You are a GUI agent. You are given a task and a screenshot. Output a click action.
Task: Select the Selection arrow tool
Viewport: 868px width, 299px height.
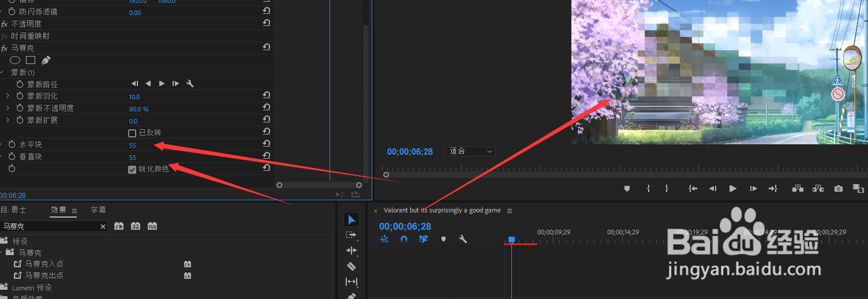[351, 219]
